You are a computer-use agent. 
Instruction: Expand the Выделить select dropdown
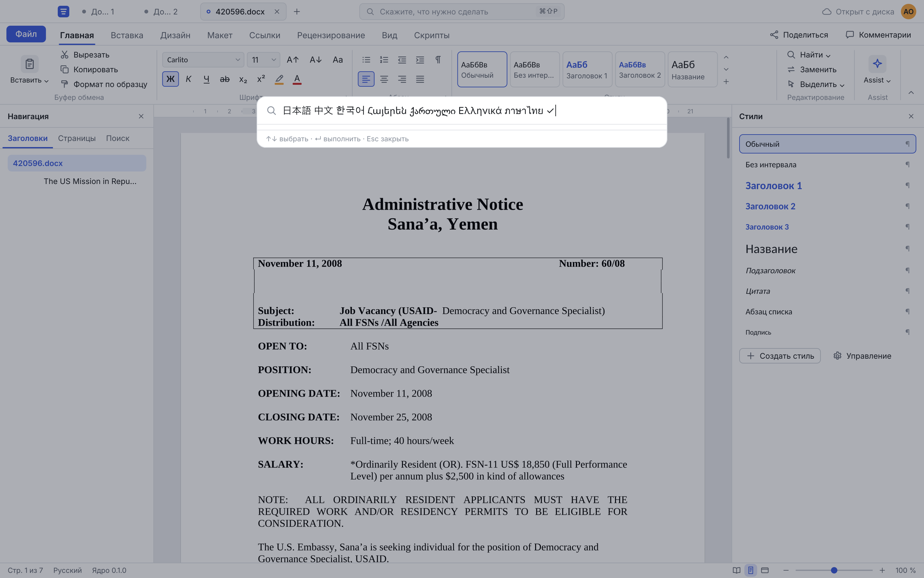coord(842,85)
